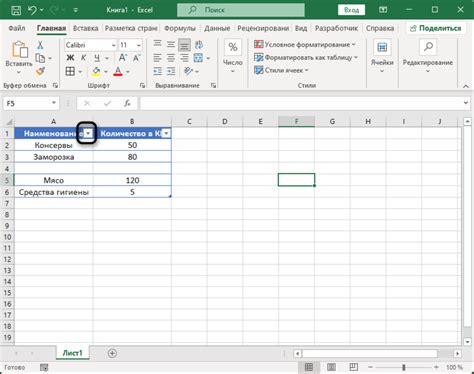
Task: Zoom out with the minus button
Action: tap(370, 367)
